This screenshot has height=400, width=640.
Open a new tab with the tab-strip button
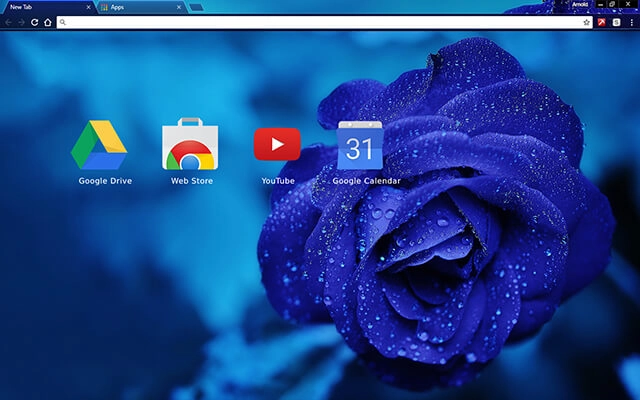197,7
